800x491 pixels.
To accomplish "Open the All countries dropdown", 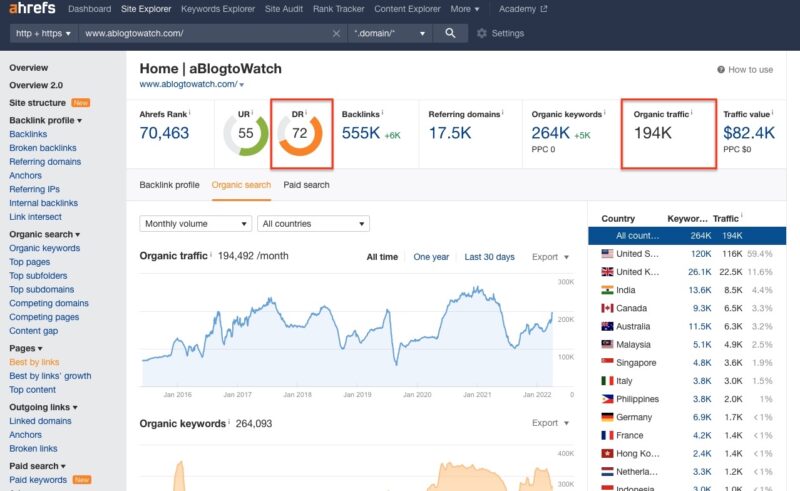I will click(313, 224).
